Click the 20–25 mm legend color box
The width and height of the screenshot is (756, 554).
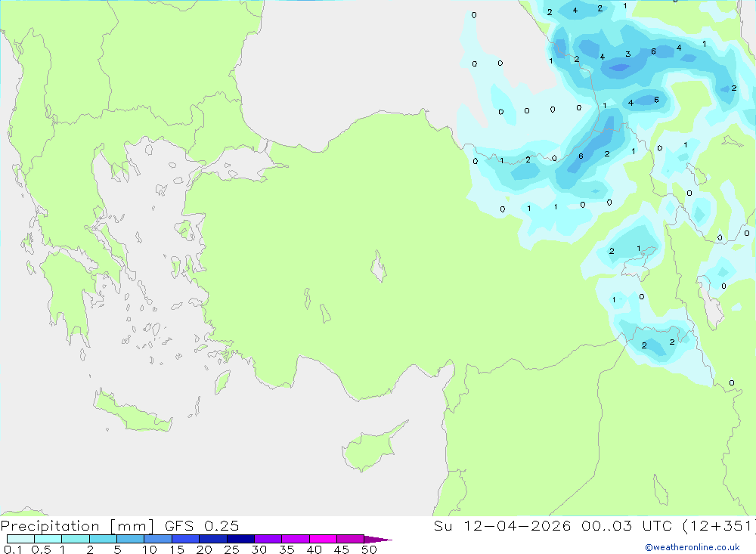pyautogui.click(x=212, y=539)
